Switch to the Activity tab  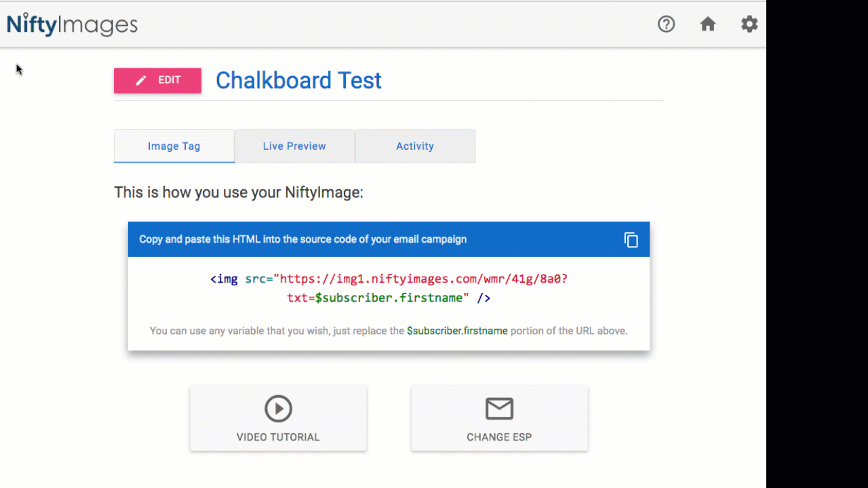415,146
